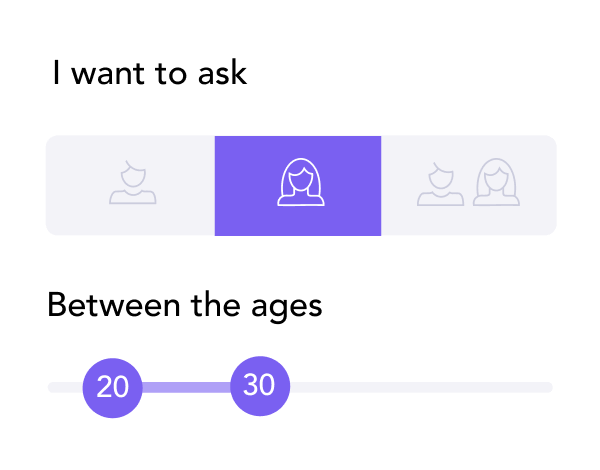Click the maximum age handle showing 30
Screen dimensions: 600x470
click(x=260, y=385)
